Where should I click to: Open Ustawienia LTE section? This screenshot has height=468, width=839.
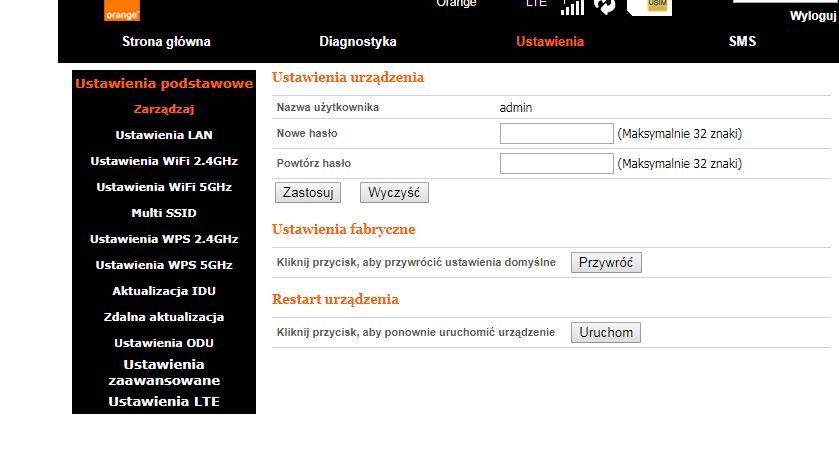click(164, 402)
